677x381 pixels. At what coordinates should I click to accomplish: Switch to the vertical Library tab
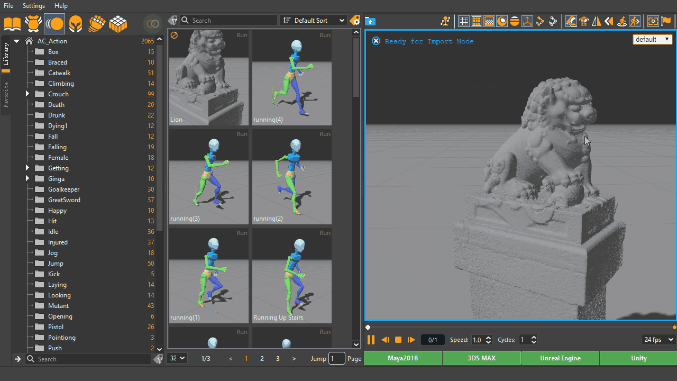click(x=6, y=54)
